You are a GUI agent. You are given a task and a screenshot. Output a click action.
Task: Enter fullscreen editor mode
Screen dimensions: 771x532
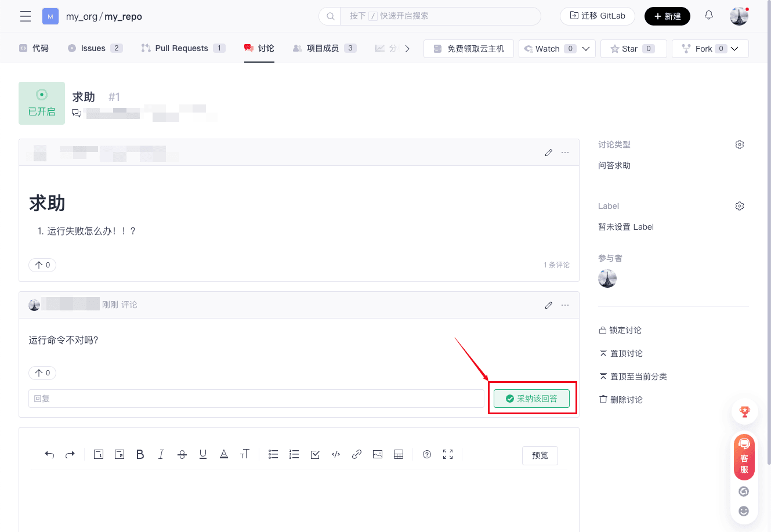coord(448,454)
